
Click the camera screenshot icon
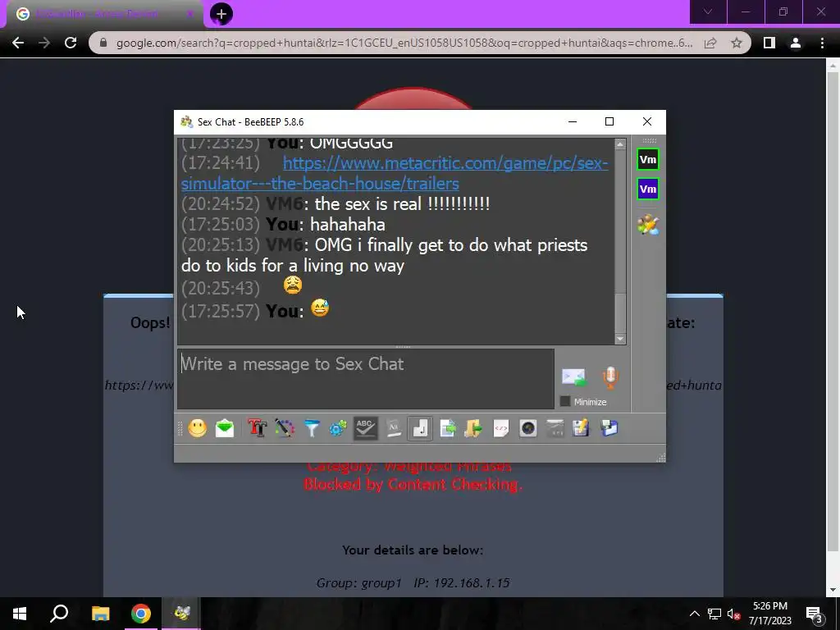coord(528,428)
